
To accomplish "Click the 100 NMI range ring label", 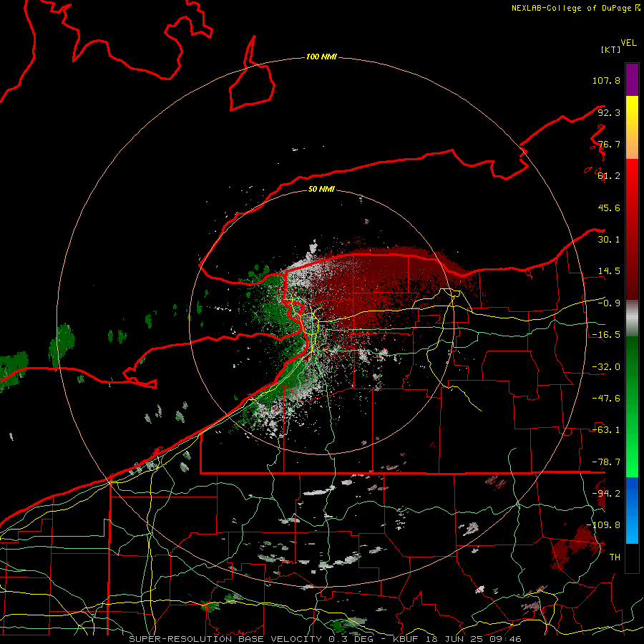I will [321, 57].
